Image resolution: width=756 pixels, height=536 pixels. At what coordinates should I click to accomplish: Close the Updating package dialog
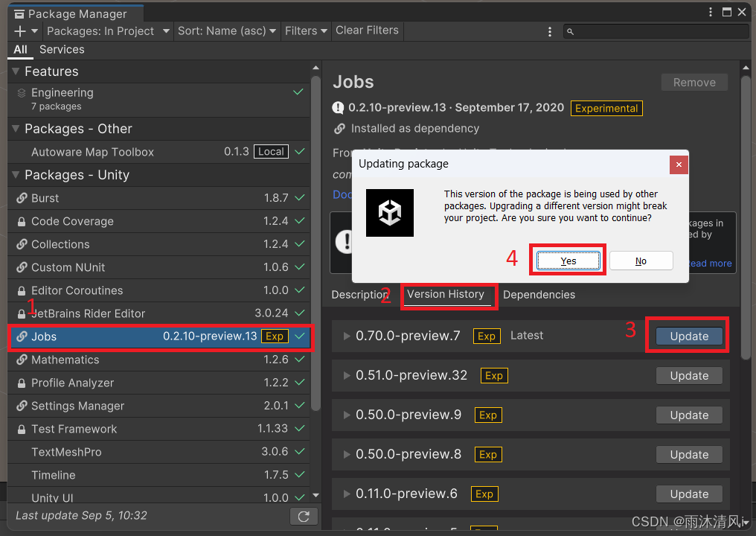(679, 165)
